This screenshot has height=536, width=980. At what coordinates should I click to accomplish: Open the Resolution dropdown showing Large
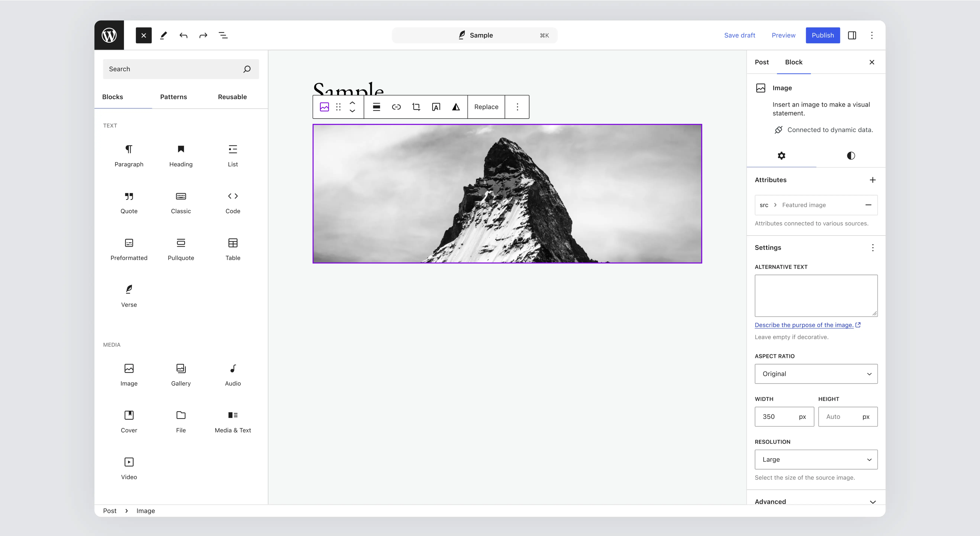point(816,460)
